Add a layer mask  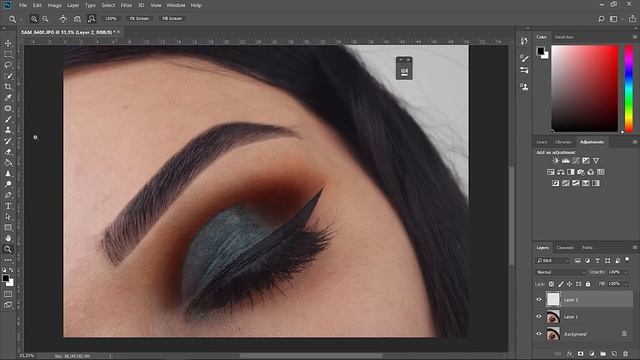[580, 353]
